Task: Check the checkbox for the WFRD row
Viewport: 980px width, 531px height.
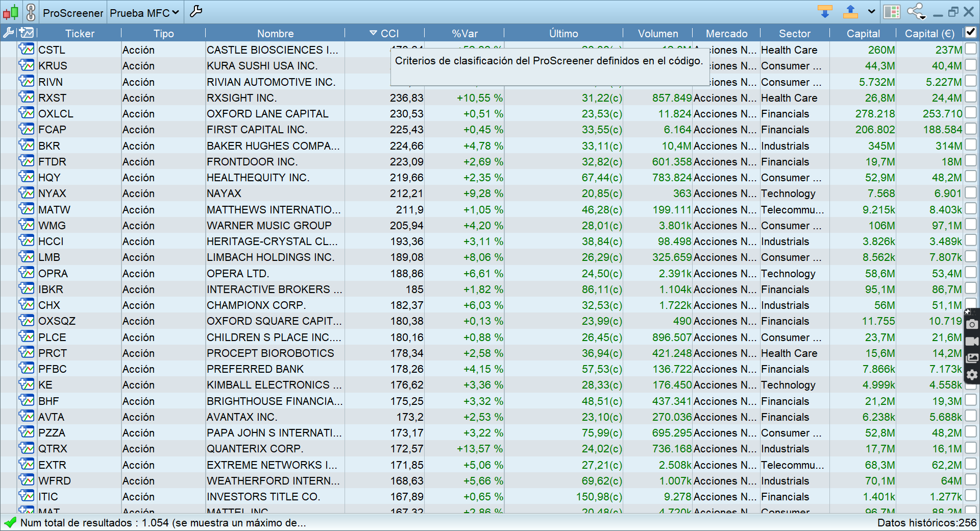Action: coord(970,480)
